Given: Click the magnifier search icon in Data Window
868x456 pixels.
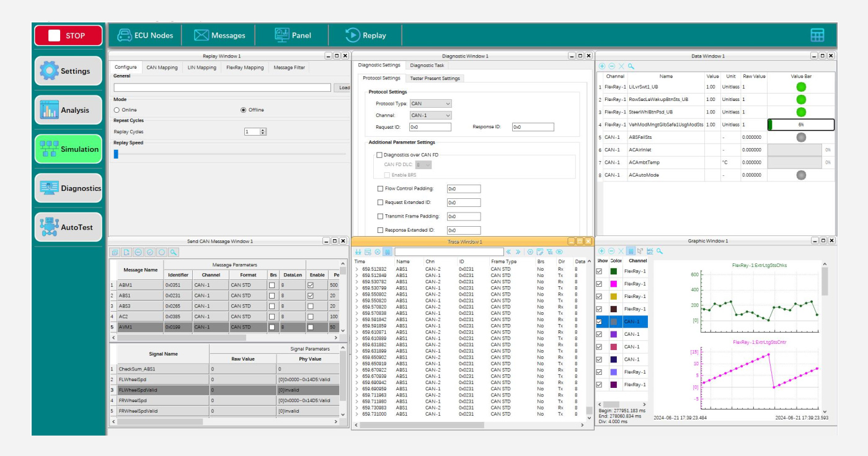Looking at the screenshot, I should click(x=631, y=66).
